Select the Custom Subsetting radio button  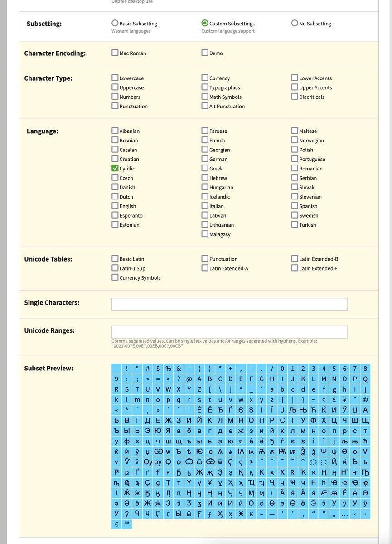pyautogui.click(x=205, y=23)
